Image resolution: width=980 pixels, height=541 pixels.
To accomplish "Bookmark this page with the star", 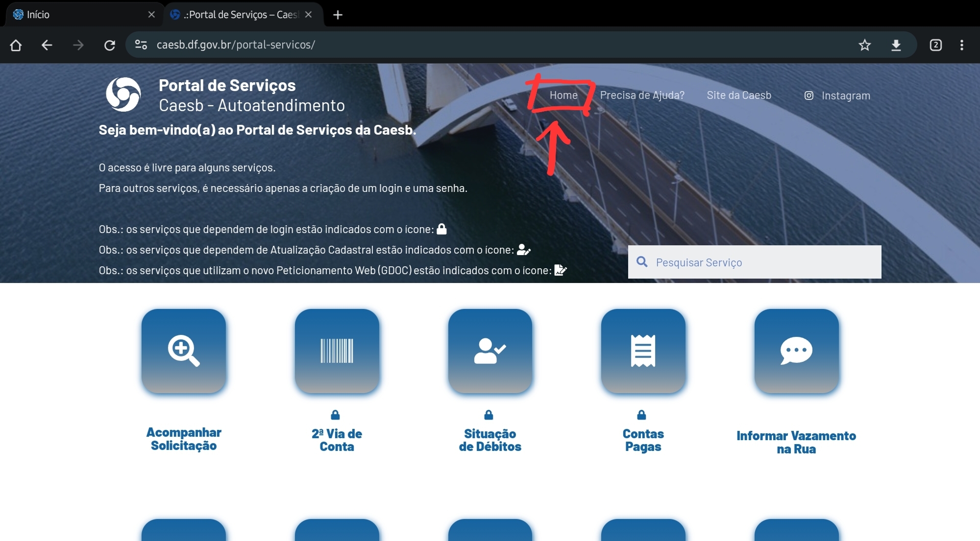I will click(864, 45).
